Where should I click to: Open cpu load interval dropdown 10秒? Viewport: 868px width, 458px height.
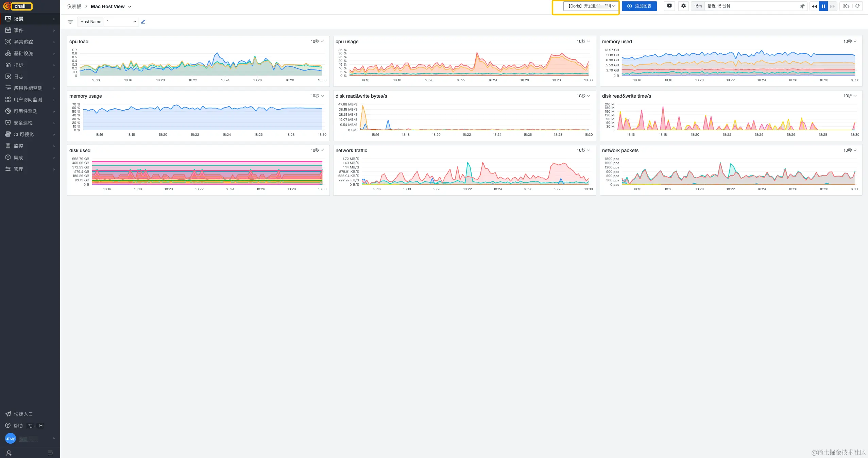pos(317,42)
